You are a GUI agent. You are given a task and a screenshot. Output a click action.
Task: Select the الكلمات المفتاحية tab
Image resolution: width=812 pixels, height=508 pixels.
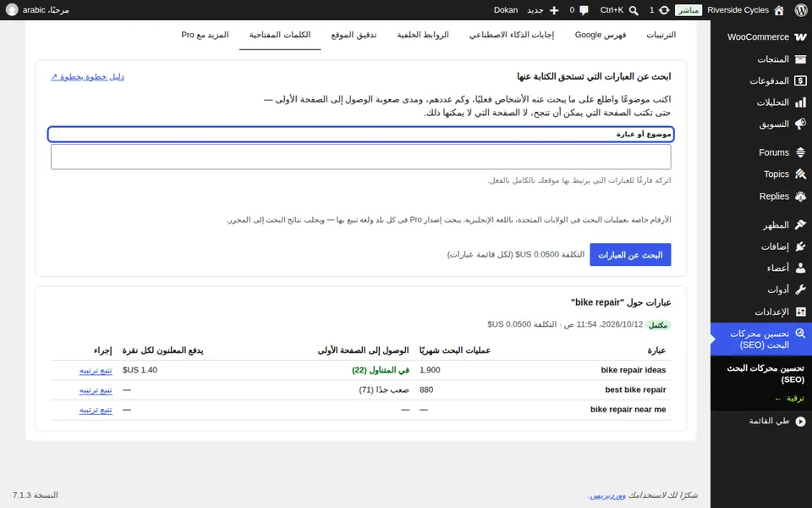pos(280,35)
